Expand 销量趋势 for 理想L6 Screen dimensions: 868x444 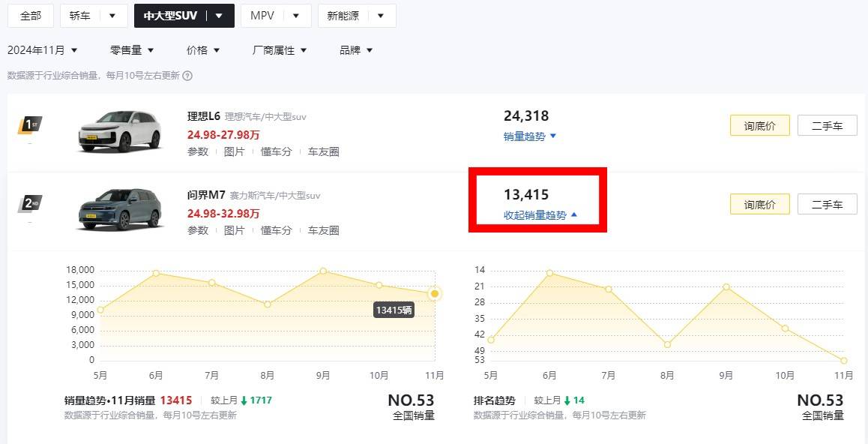tap(530, 136)
